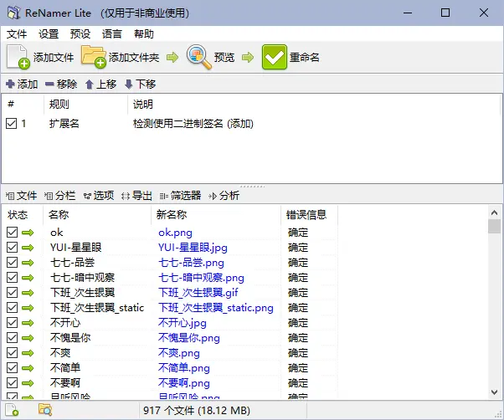Click the file list scrollbar thumb
Screen dimensions: 504x420
tap(494, 227)
